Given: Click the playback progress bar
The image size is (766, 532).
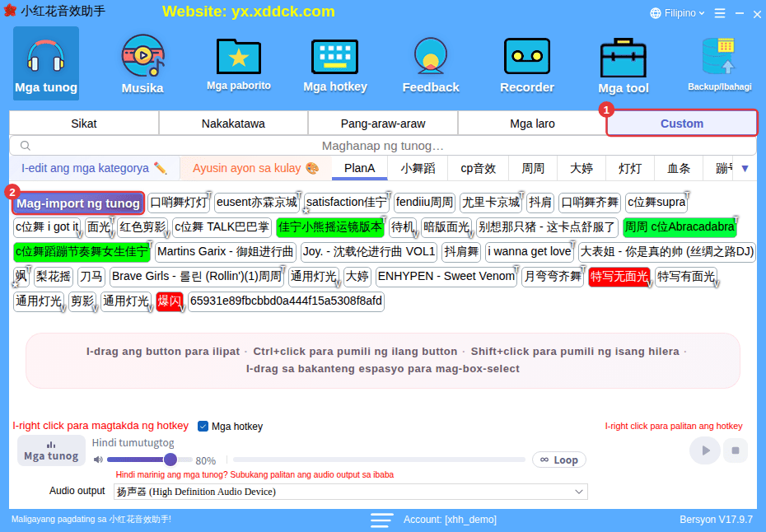Looking at the screenshot, I should (x=379, y=460).
